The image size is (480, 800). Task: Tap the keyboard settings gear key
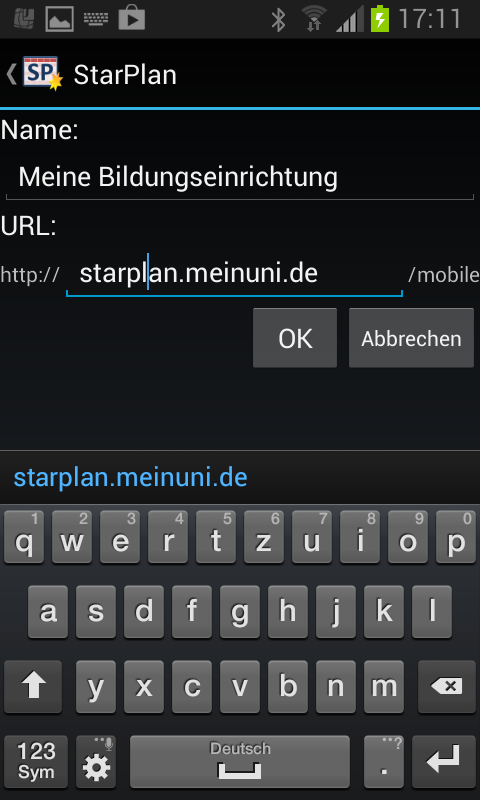coord(96,761)
